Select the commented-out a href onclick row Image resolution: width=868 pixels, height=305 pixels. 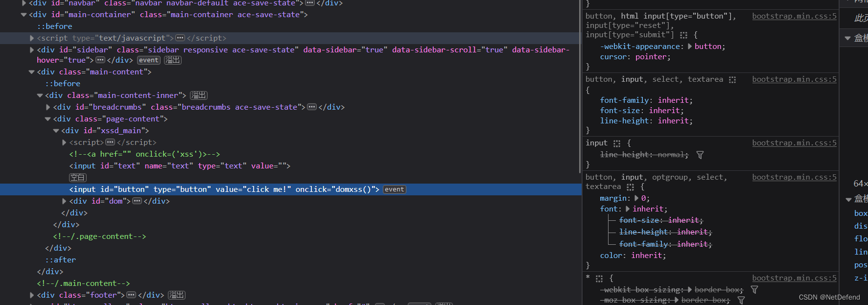(290, 154)
